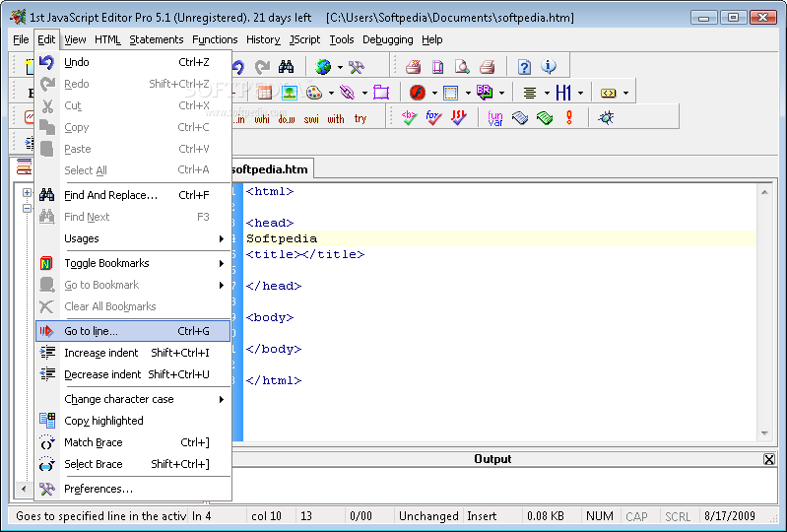Open the hammer and wrench preferences toolbar icon
This screenshot has width=787, height=532.
pos(357,67)
